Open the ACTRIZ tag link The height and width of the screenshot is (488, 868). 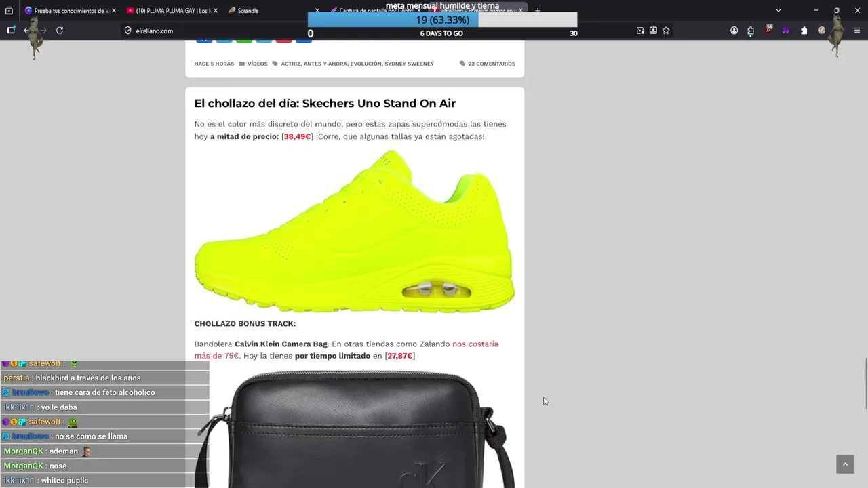click(x=290, y=64)
